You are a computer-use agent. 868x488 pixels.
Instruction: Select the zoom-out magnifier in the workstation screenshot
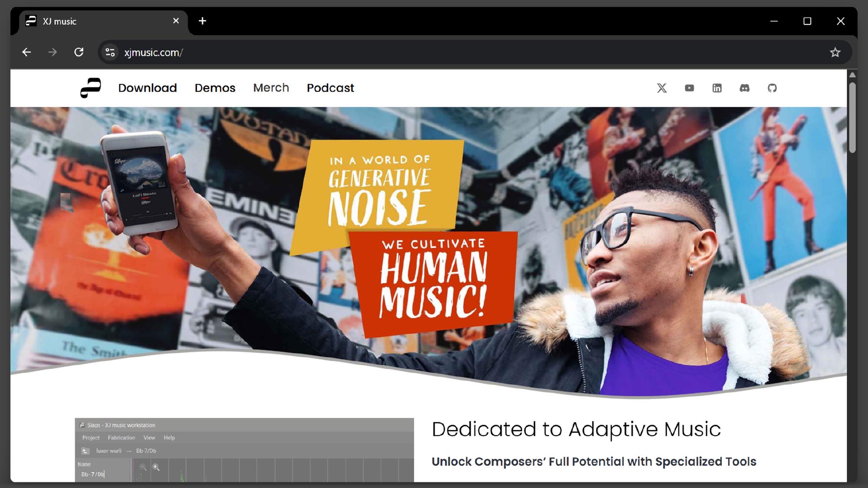(142, 467)
